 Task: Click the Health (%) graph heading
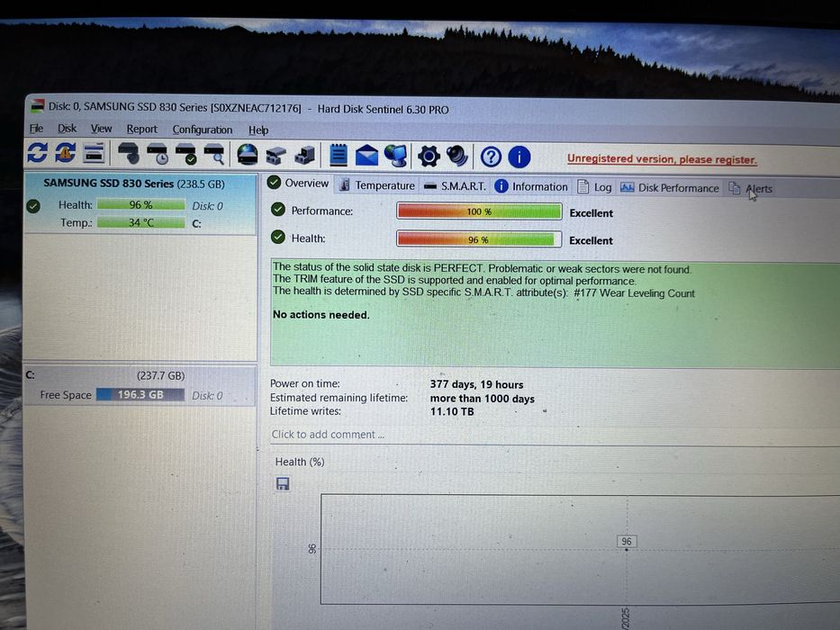(300, 462)
